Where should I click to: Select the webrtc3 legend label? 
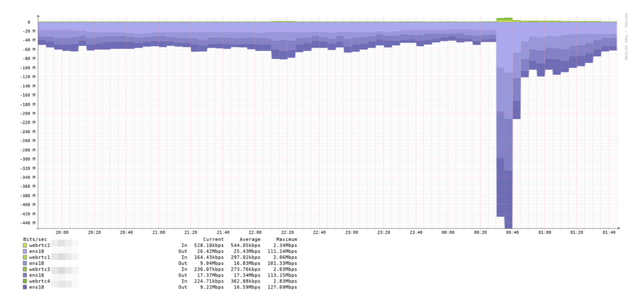tap(40, 269)
